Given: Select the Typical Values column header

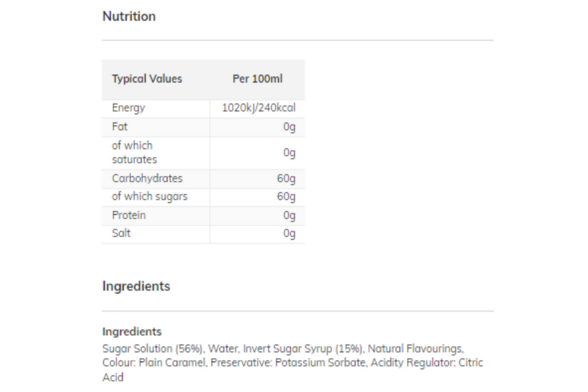Looking at the screenshot, I should pyautogui.click(x=147, y=79).
